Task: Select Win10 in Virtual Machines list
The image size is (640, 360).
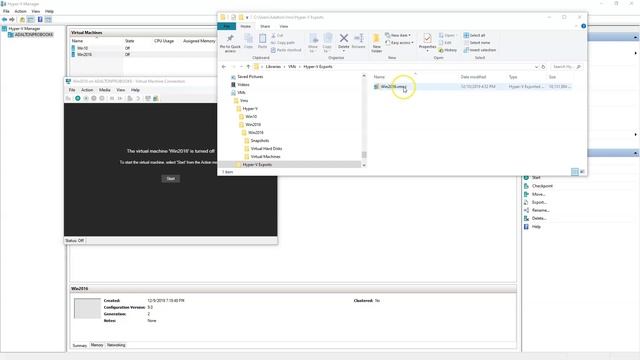Action: (x=82, y=48)
